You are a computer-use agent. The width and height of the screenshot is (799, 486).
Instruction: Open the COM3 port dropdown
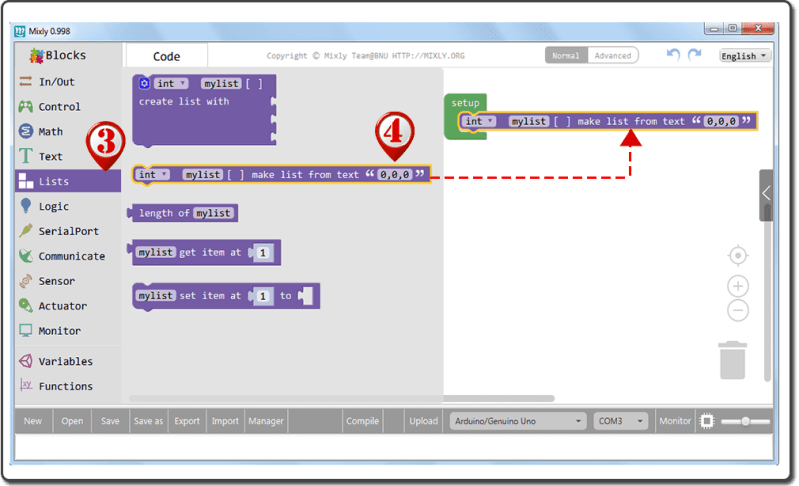(620, 421)
